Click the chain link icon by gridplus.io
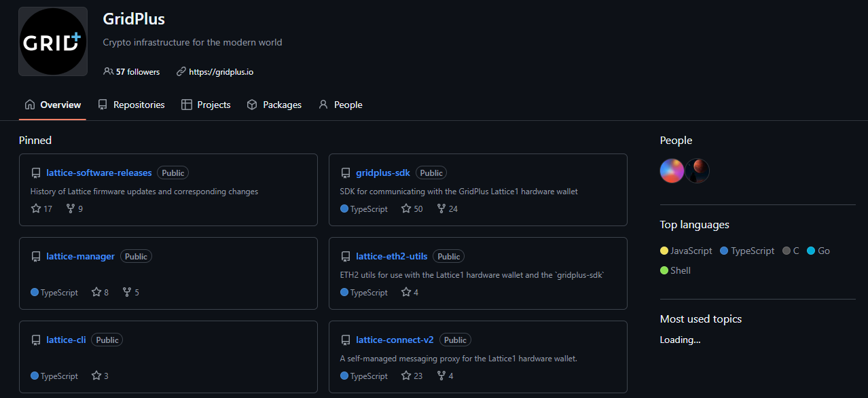This screenshot has width=868, height=398. point(181,71)
